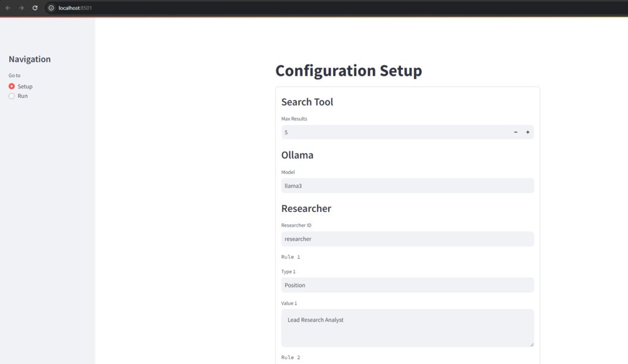Click the Configuration Setup page title

tap(348, 70)
